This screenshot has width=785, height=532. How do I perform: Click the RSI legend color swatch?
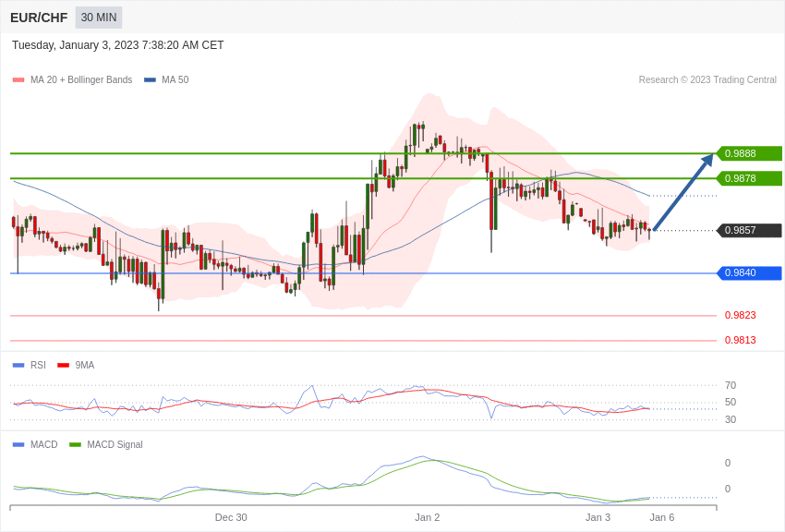point(18,366)
